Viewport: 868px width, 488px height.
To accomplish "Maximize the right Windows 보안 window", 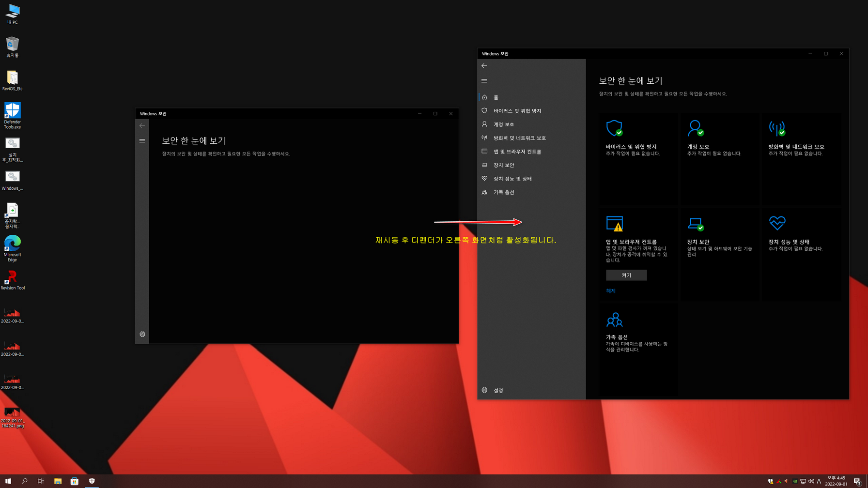I will [x=826, y=54].
